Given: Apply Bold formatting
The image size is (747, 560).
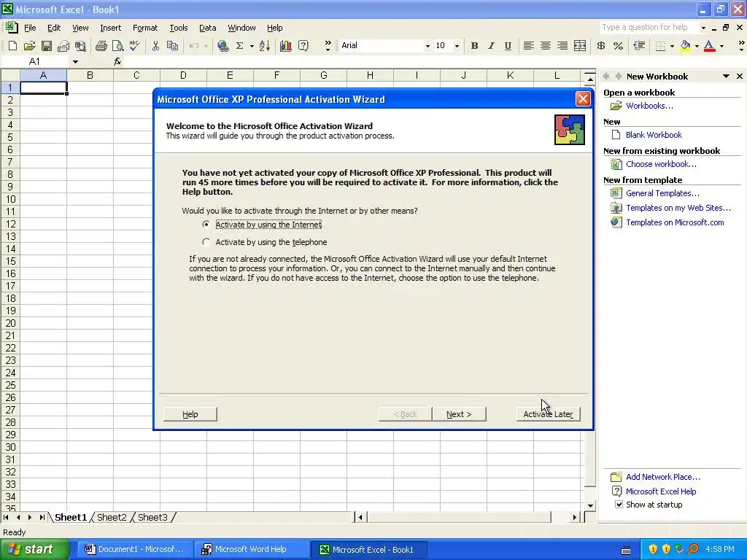Looking at the screenshot, I should [474, 46].
